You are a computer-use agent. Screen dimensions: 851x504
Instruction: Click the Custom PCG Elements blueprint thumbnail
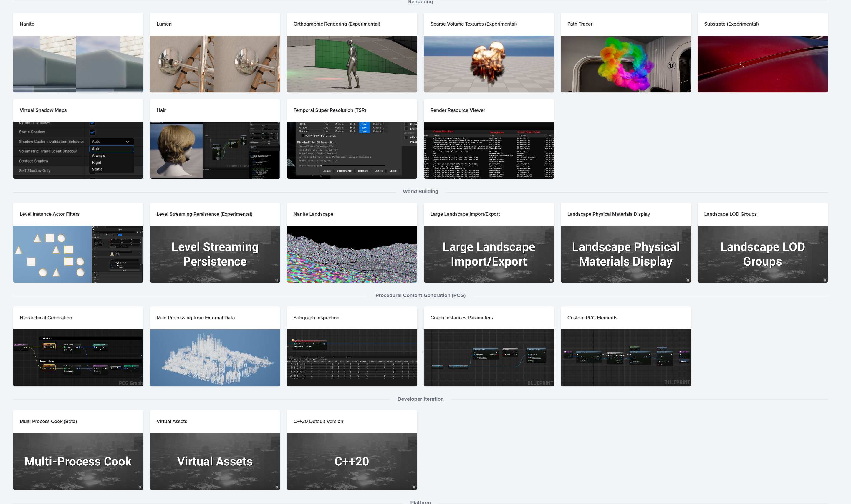point(625,358)
